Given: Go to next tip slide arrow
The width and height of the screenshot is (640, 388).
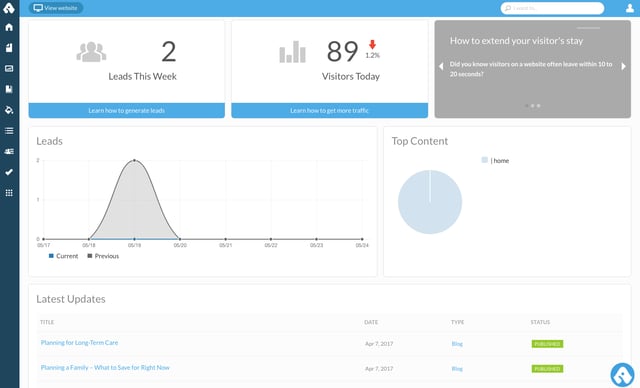Looking at the screenshot, I should coord(623,67).
